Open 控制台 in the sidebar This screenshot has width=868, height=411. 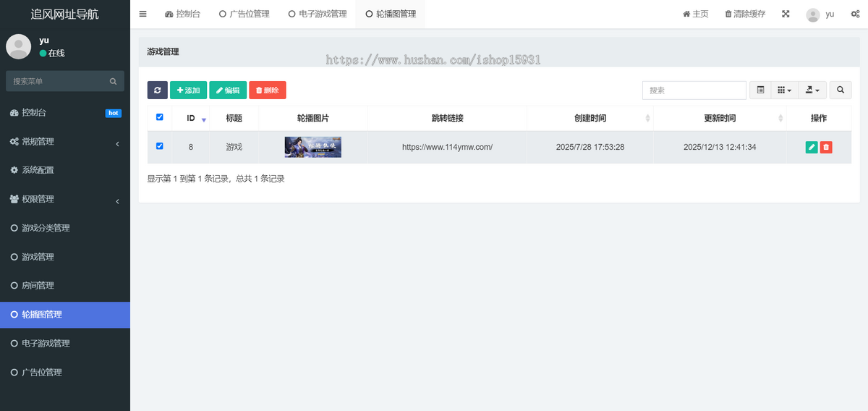click(x=65, y=112)
